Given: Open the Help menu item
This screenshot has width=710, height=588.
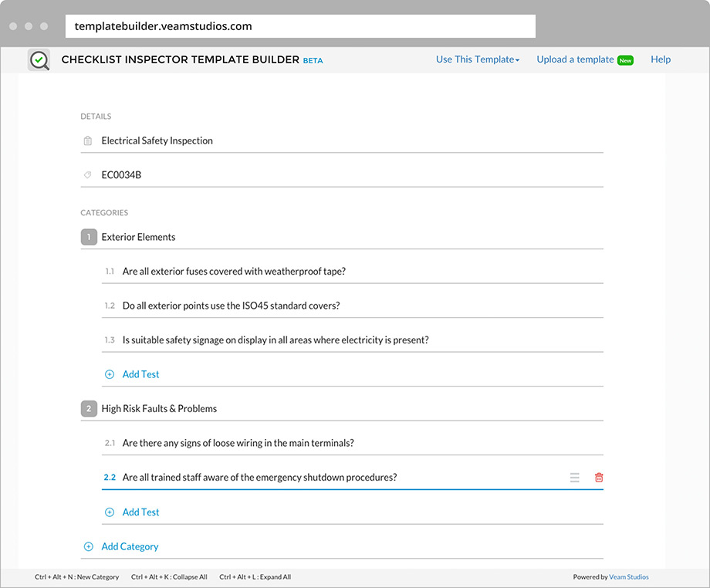Looking at the screenshot, I should [x=661, y=59].
